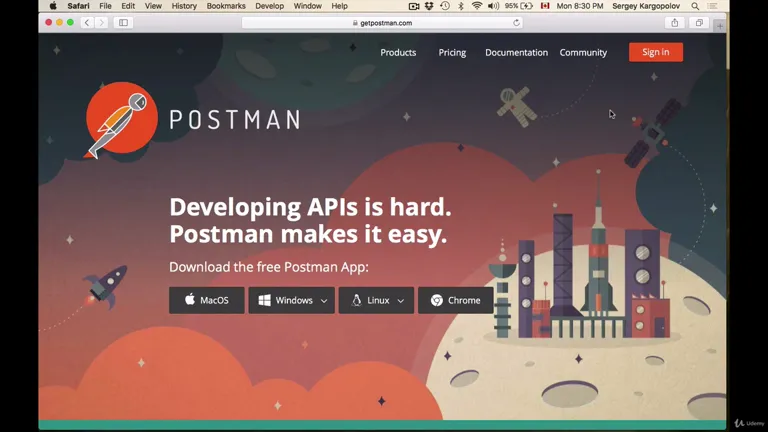Screen dimensions: 768x432
Task: Click the orange Sign in button
Action: (656, 52)
